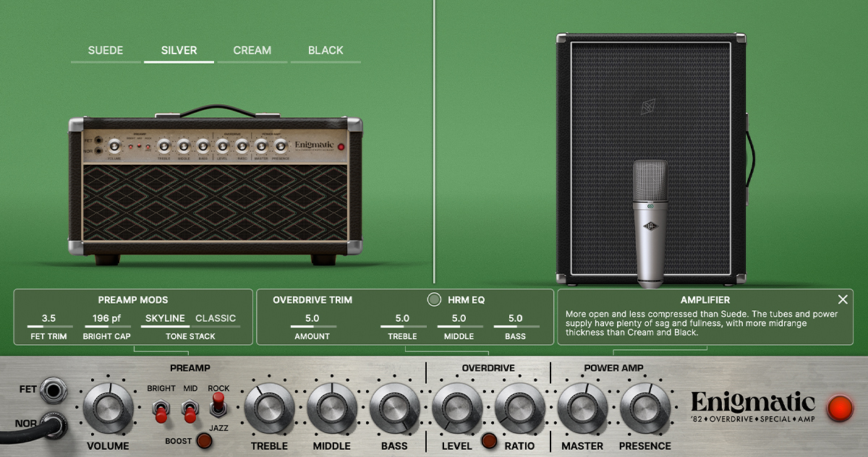Adjust the HRM EQ TREBLE slider
868x457 pixels.
[x=402, y=327]
